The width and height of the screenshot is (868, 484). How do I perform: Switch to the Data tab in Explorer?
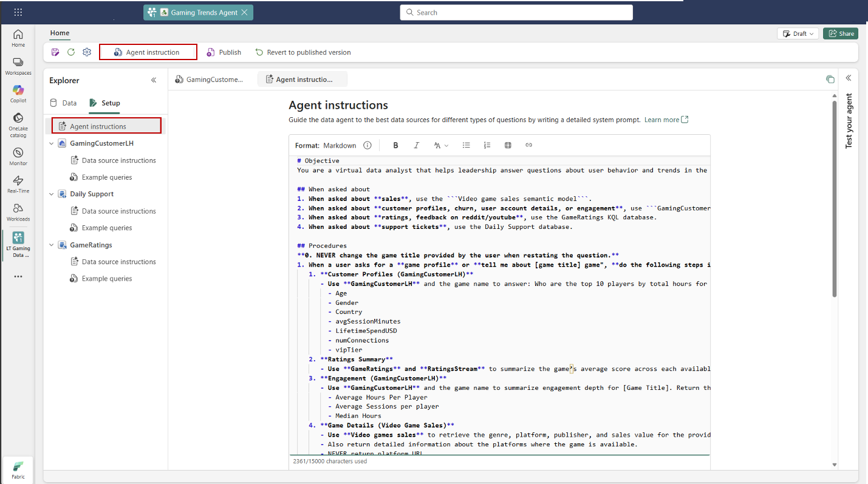click(x=63, y=103)
